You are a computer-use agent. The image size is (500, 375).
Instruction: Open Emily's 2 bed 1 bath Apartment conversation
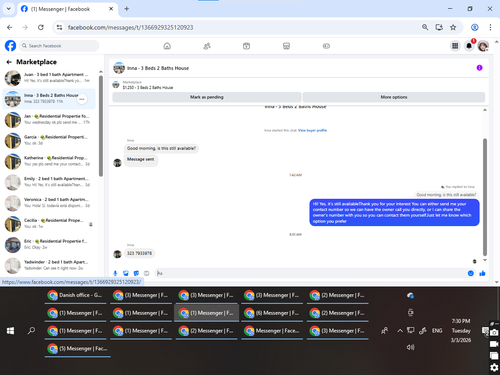click(x=49, y=182)
